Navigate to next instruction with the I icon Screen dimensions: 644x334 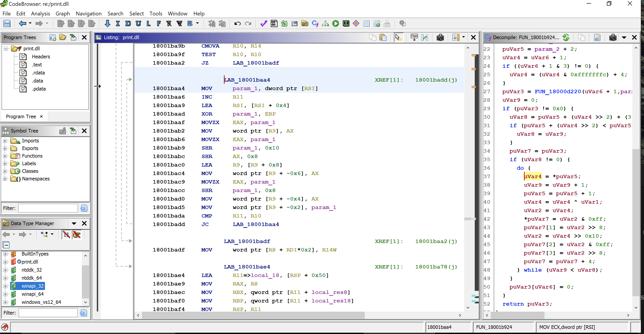click(118, 23)
